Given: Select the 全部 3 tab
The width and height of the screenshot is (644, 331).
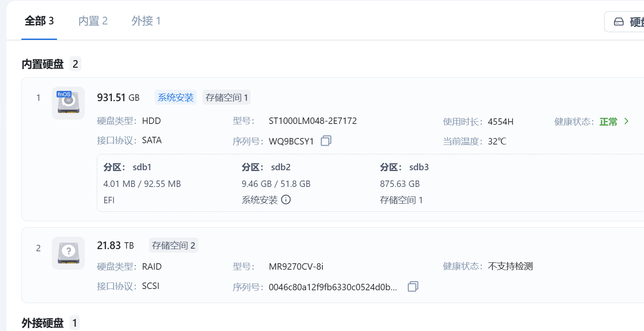Looking at the screenshot, I should point(39,21).
